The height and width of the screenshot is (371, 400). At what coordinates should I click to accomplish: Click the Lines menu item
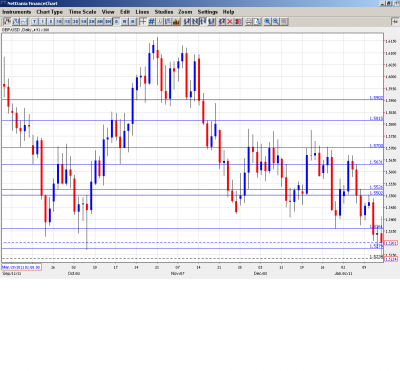click(142, 12)
